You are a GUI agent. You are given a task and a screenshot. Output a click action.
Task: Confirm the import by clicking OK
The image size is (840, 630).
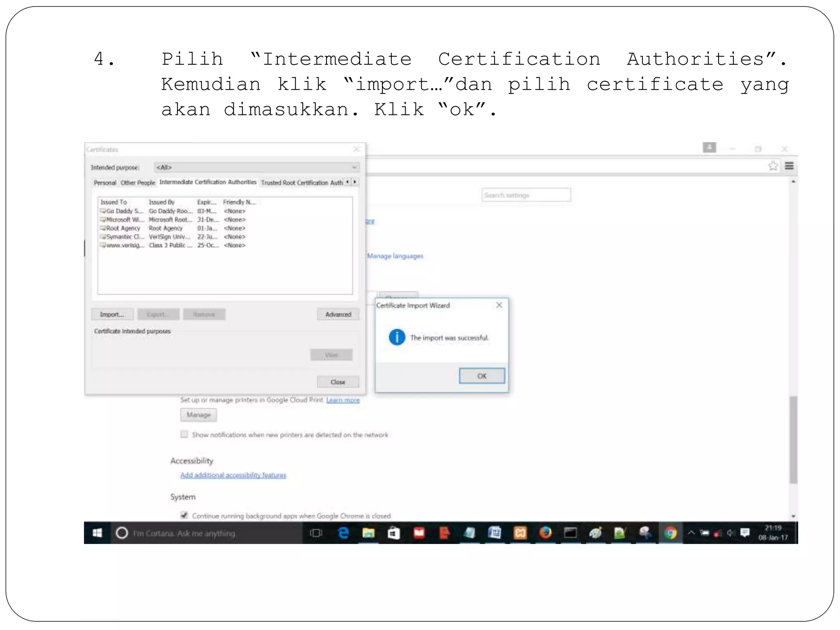pos(482,376)
